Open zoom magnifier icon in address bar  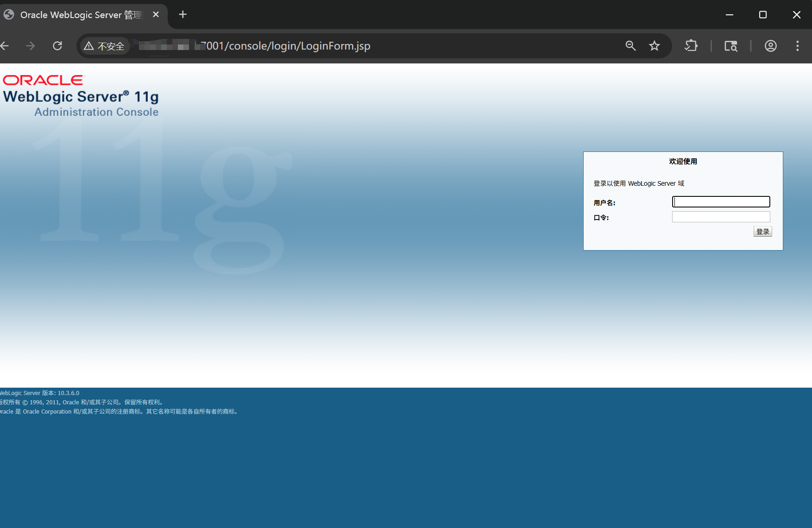630,46
